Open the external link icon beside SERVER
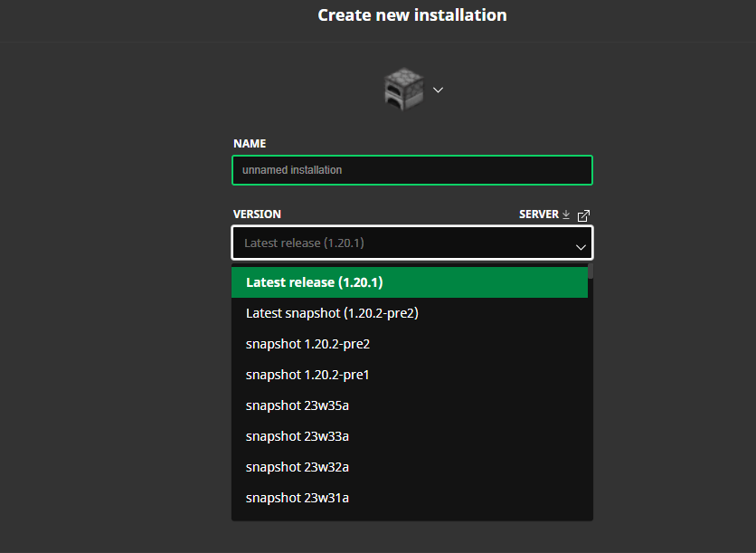 (583, 215)
